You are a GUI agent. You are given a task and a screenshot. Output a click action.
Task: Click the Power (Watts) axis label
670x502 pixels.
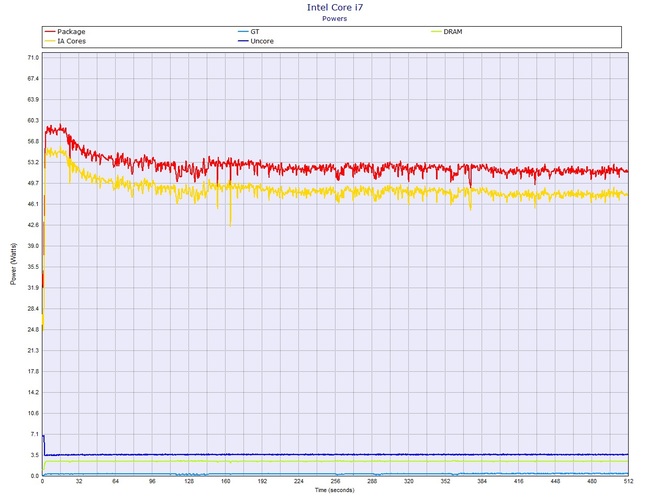point(13,264)
